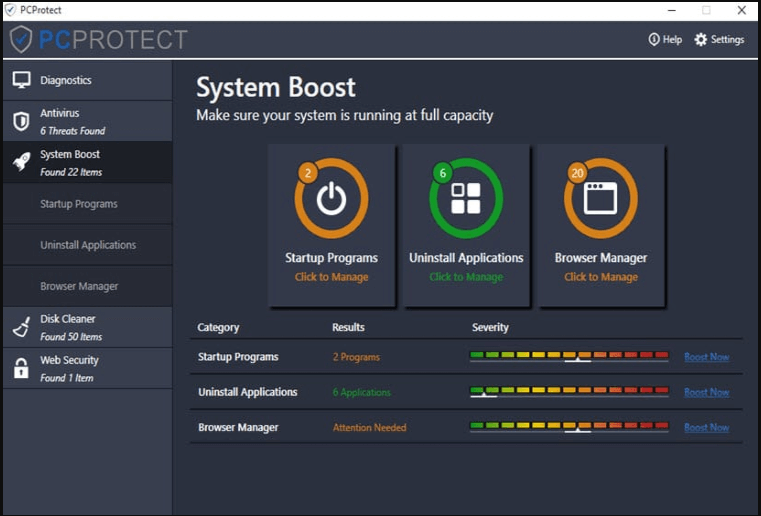Select Startup Programs in the sidebar
Screen dimensions: 761x516
click(x=79, y=204)
